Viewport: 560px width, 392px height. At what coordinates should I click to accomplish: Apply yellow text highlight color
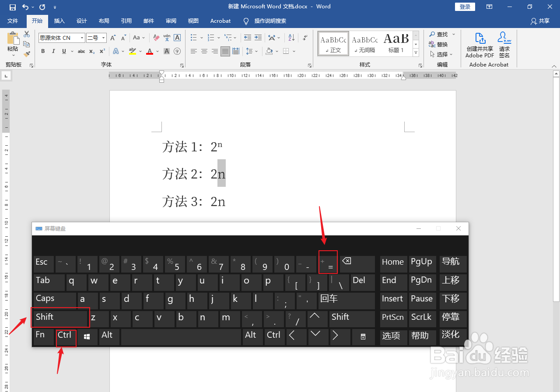coord(133,51)
